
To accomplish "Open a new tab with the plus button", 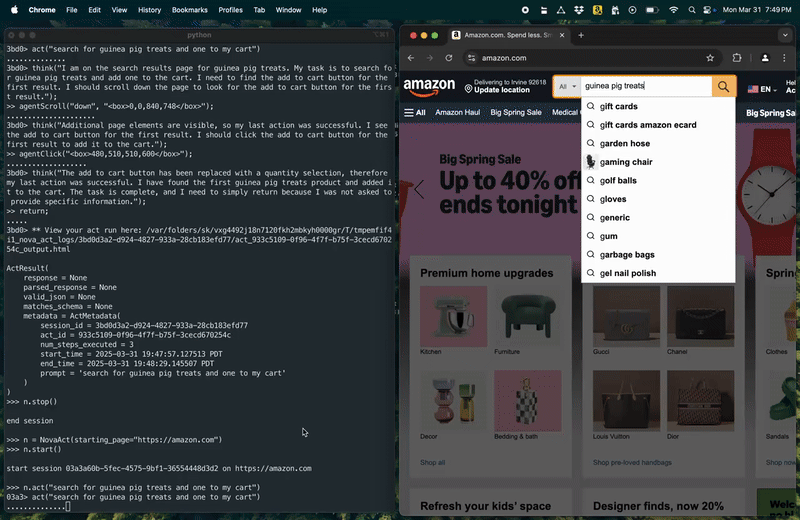I will point(581,35).
